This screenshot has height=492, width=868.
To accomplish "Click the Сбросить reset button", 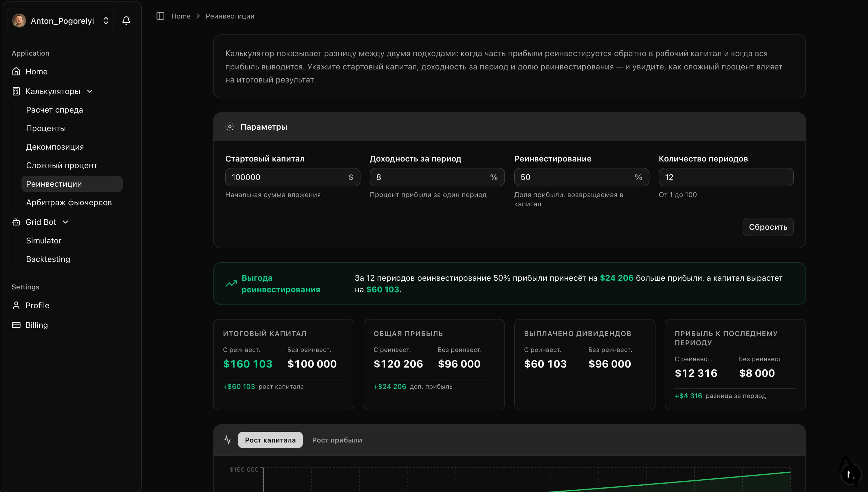I will 768,227.
